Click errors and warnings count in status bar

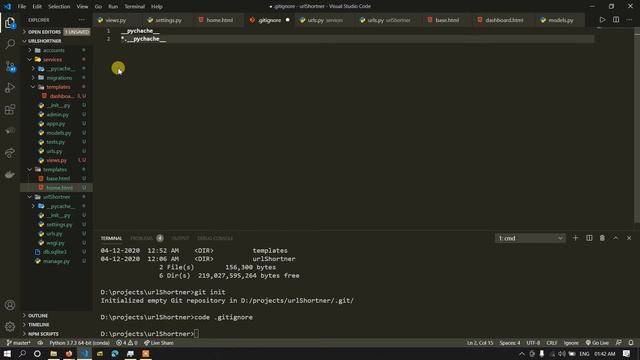point(127,343)
